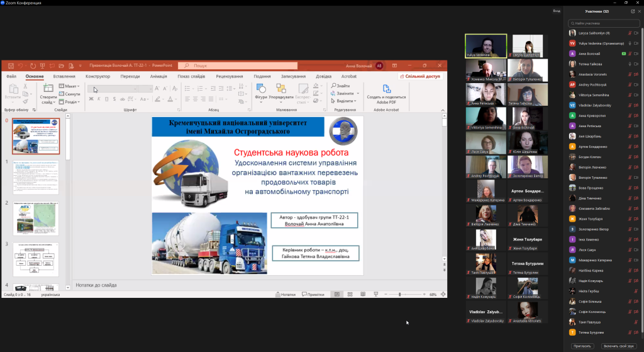The width and height of the screenshot is (644, 352).
Task: Click Знайти find button
Action: (340, 86)
